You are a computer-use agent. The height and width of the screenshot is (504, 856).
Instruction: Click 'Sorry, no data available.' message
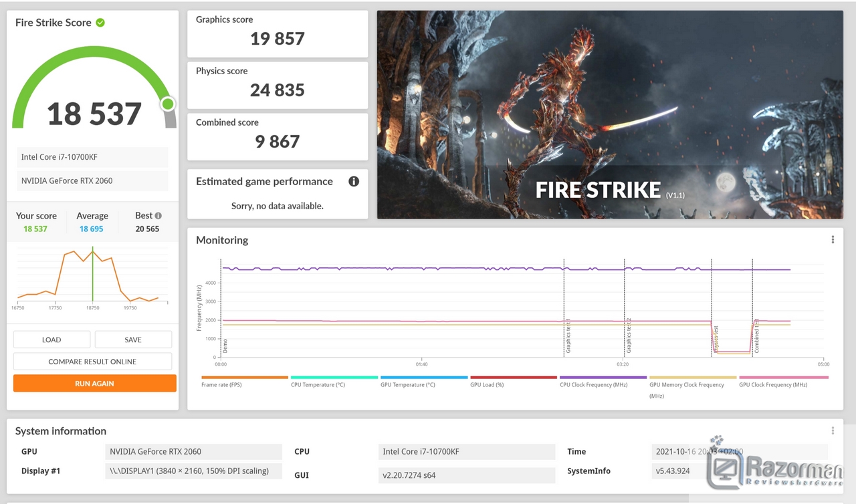278,206
